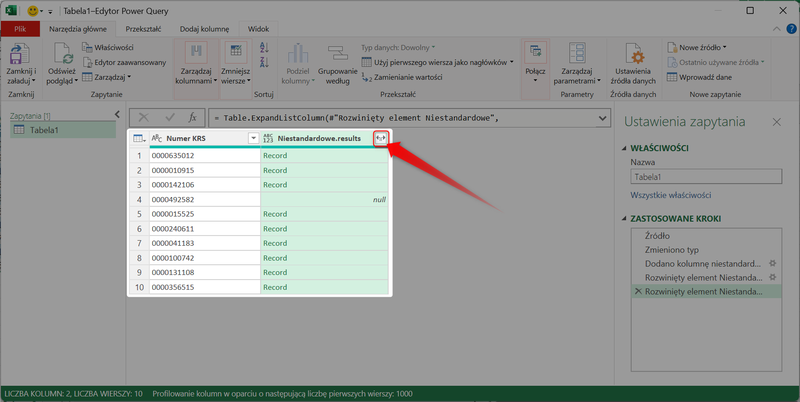Switch to the Przekształć tab
The width and height of the screenshot is (800, 402).
tap(143, 29)
